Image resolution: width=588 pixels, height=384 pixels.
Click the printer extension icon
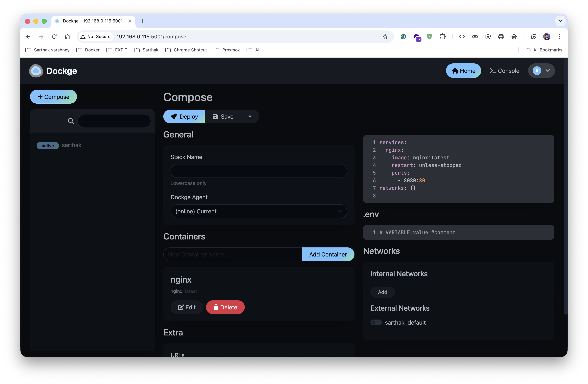pyautogui.click(x=501, y=37)
